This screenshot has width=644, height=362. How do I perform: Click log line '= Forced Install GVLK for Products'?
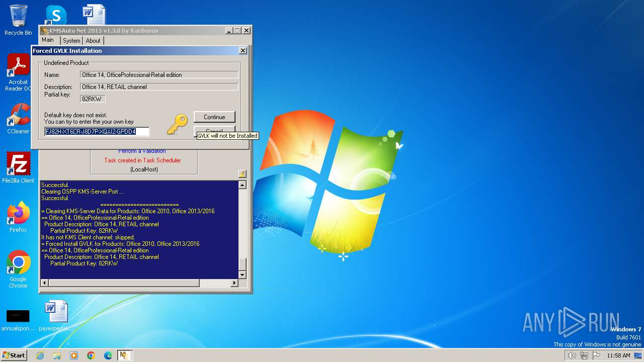pyautogui.click(x=120, y=244)
